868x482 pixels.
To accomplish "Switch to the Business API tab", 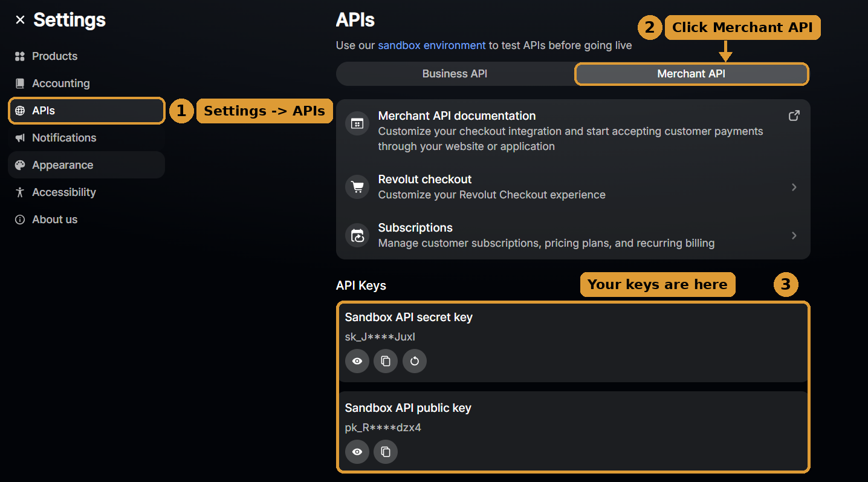I will (455, 74).
